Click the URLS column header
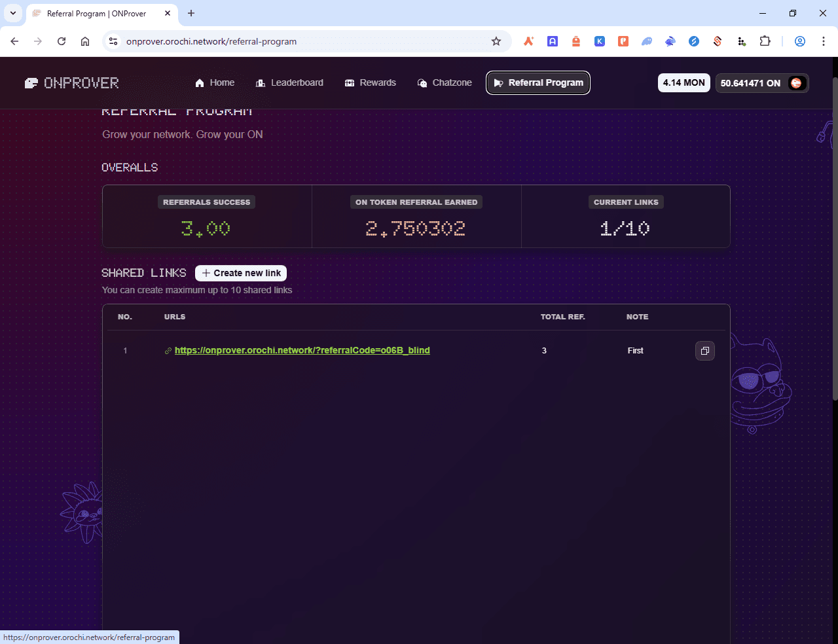Image resolution: width=838 pixels, height=644 pixels. [x=175, y=317]
